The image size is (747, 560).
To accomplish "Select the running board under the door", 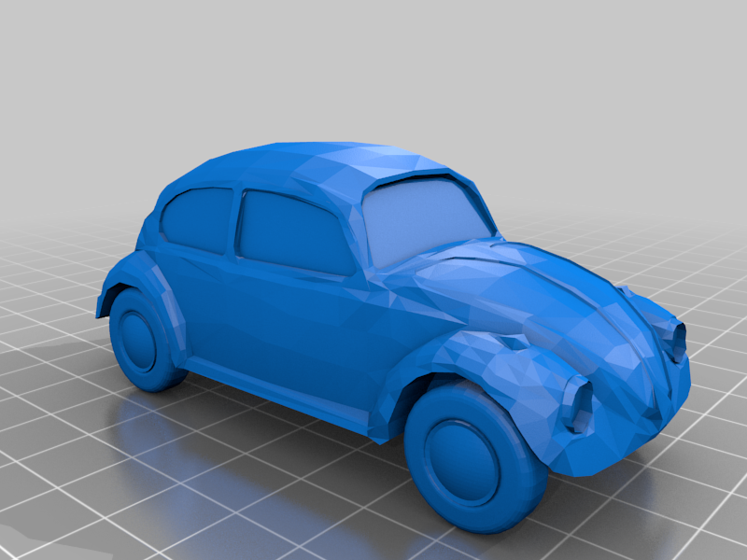I will (276, 391).
